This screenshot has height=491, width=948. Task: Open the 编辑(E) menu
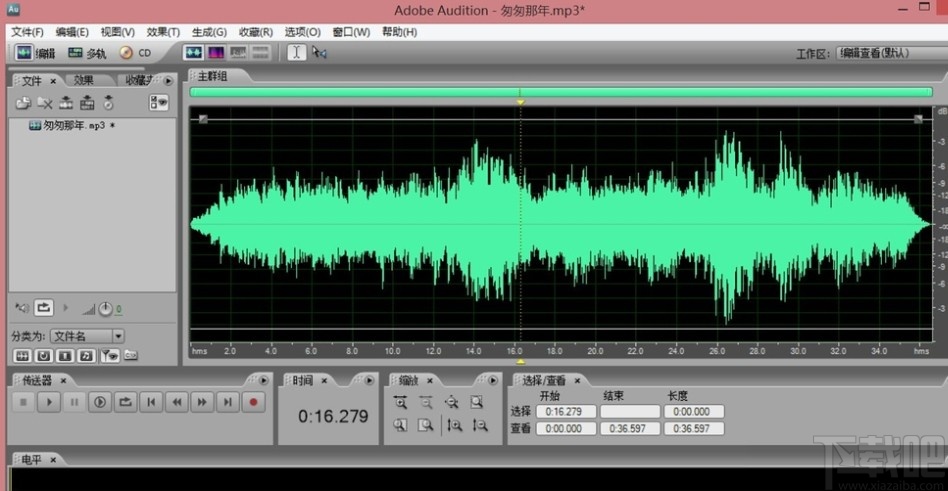72,32
